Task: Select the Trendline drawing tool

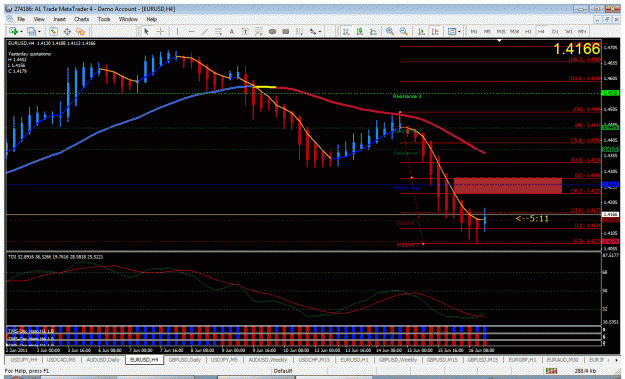Action: click(x=205, y=31)
